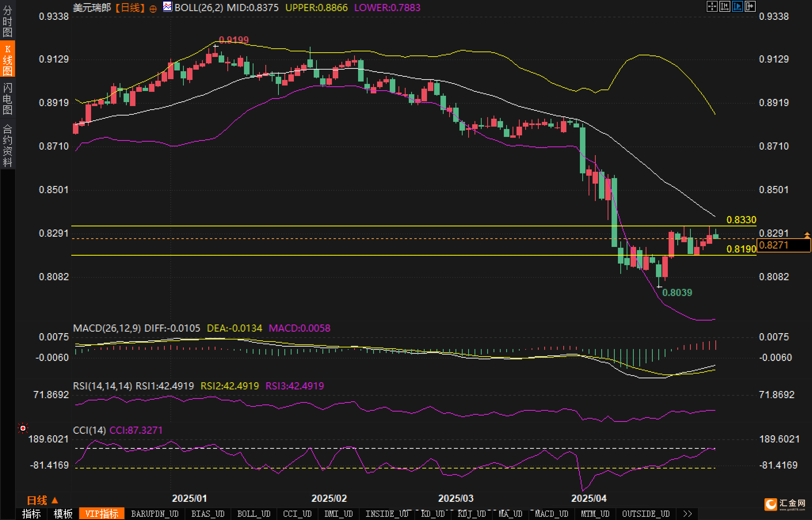The width and height of the screenshot is (812, 520).
Task: Expand more indicators with the >> arrow
Action: [x=688, y=514]
